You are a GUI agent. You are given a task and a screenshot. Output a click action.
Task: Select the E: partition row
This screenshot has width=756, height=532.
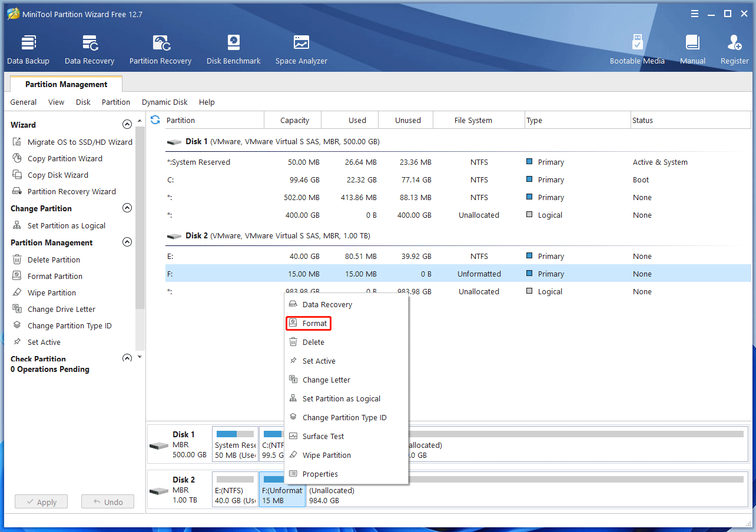[x=458, y=256]
